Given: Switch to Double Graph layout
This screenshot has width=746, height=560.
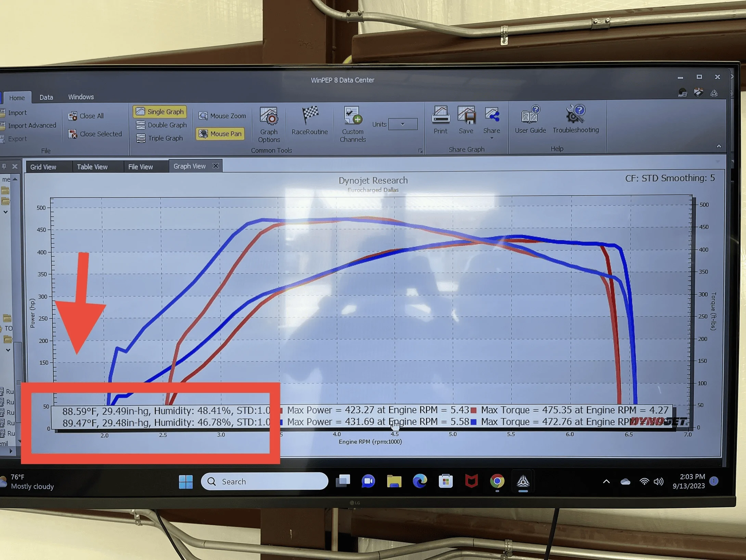Looking at the screenshot, I should [161, 125].
